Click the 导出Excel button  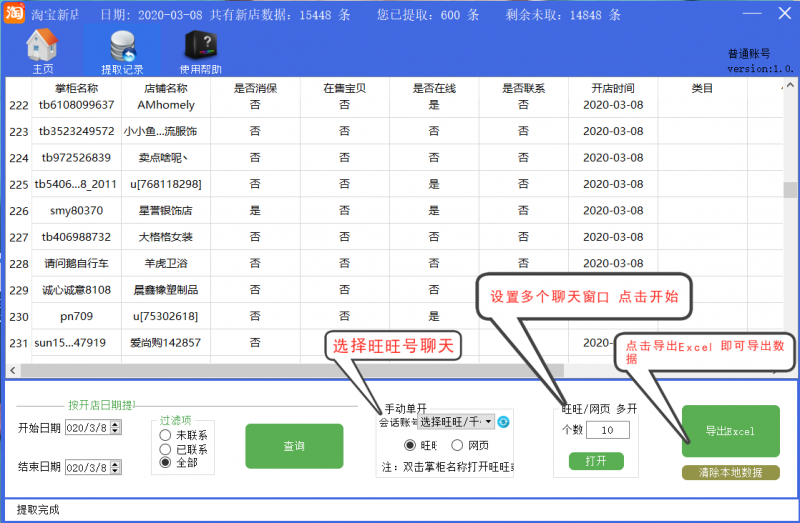(730, 431)
